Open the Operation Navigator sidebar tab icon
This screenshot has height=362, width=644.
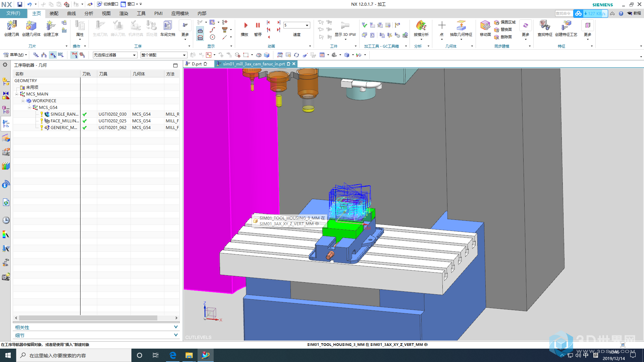[x=6, y=124]
